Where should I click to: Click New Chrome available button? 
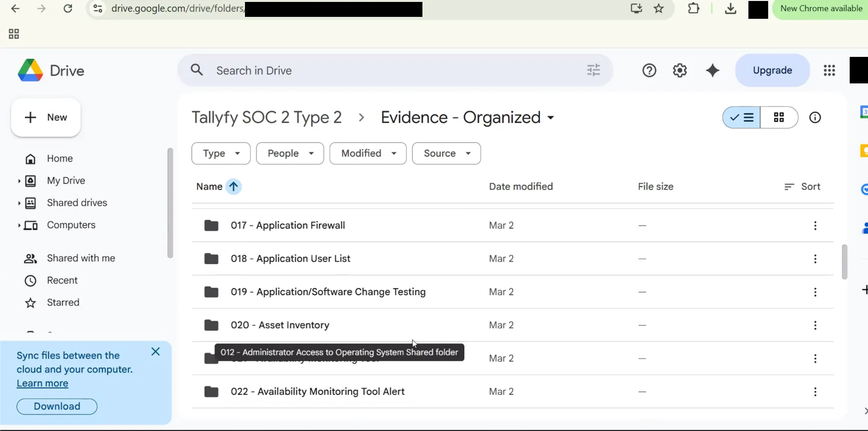point(821,9)
